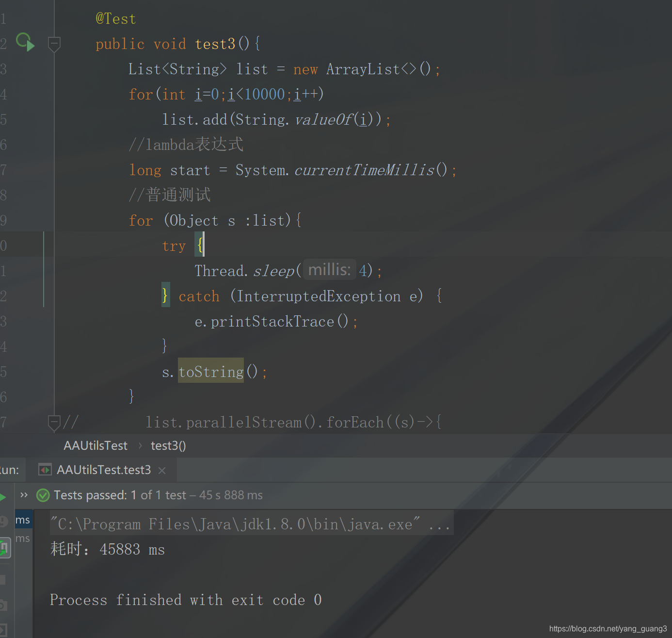This screenshot has width=672, height=638.
Task: Select the test3() breadcrumb
Action: pyautogui.click(x=168, y=445)
